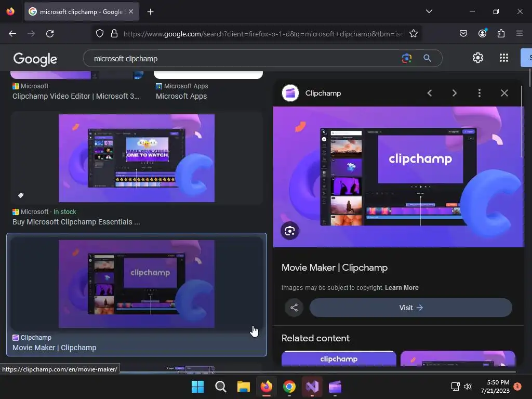Close the microsoft clipchamp tab
Screen dimensions: 532x399
tap(131, 11)
